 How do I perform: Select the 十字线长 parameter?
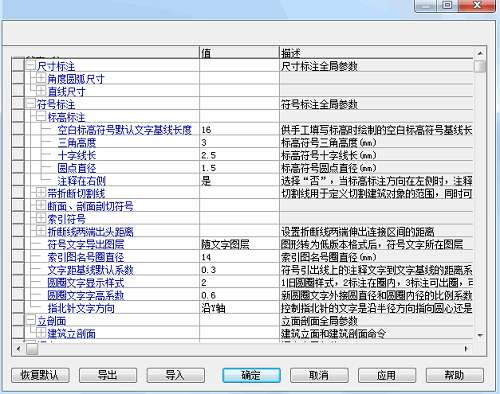point(77,155)
